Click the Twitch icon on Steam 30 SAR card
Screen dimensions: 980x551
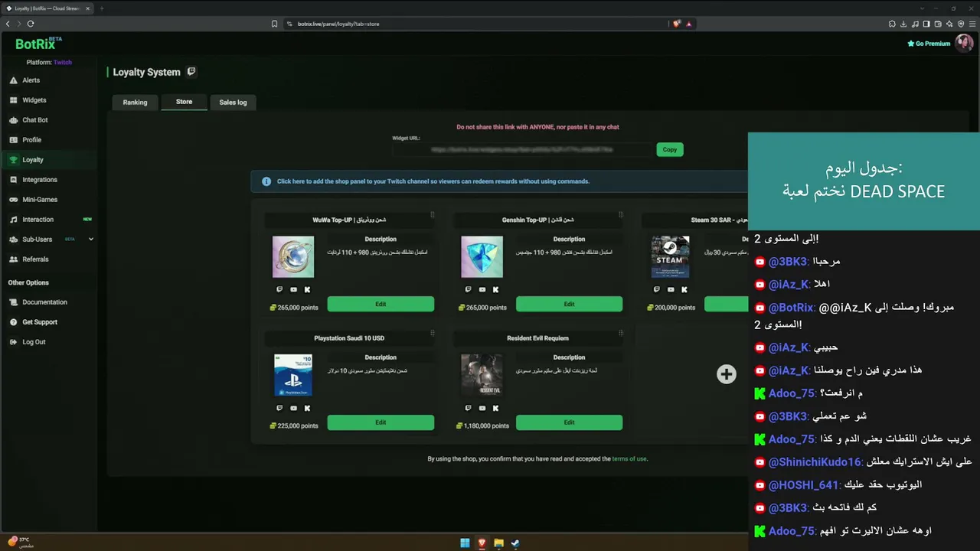click(x=656, y=289)
